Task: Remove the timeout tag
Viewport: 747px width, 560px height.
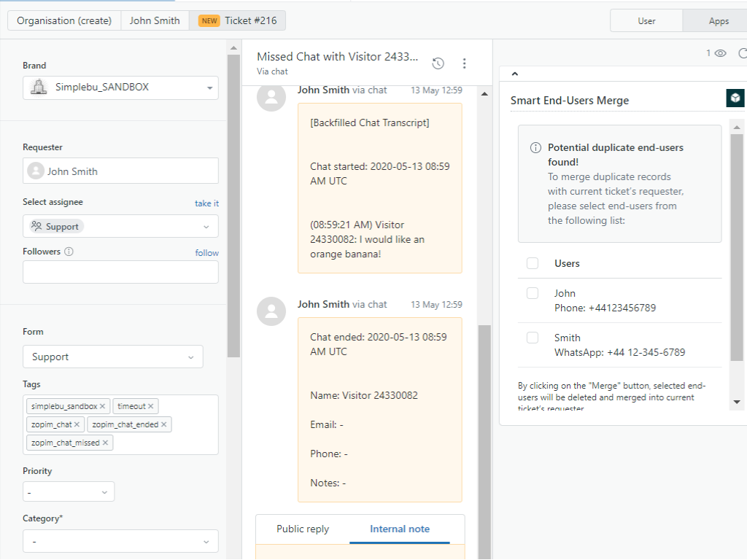Action: [151, 406]
